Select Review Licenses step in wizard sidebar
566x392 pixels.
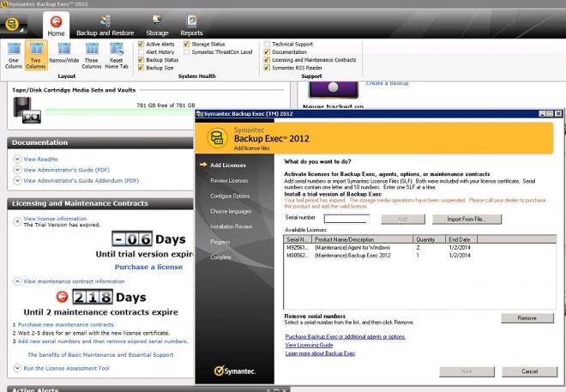tap(229, 180)
